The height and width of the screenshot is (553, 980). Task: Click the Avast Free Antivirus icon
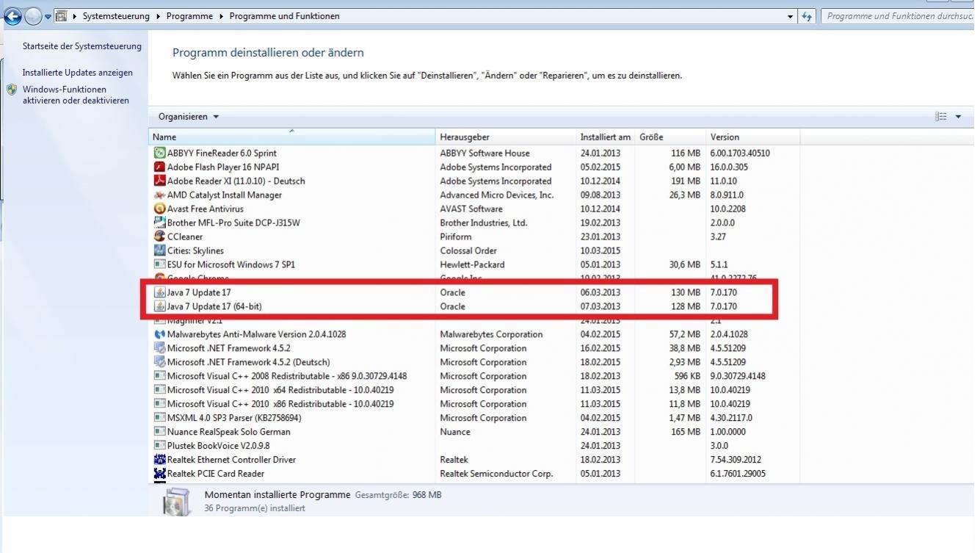coord(159,209)
